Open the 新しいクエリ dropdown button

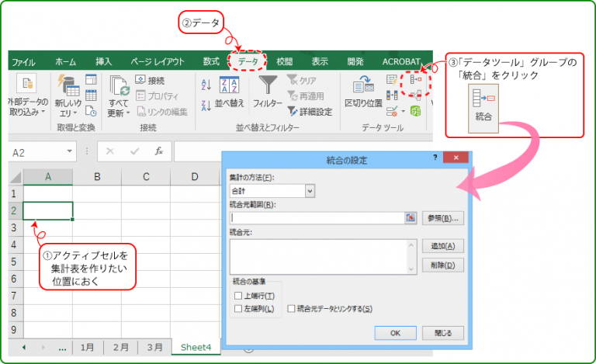68,95
